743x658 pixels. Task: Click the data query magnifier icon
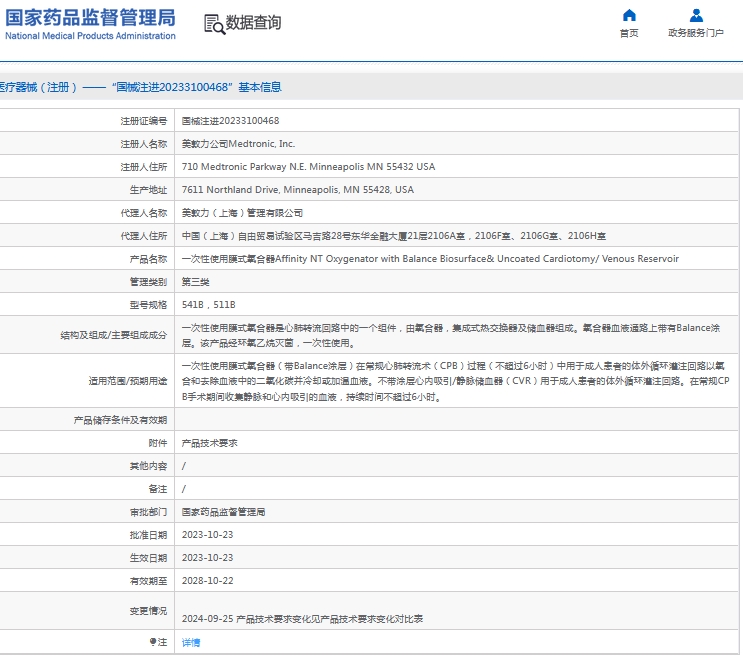coord(214,24)
